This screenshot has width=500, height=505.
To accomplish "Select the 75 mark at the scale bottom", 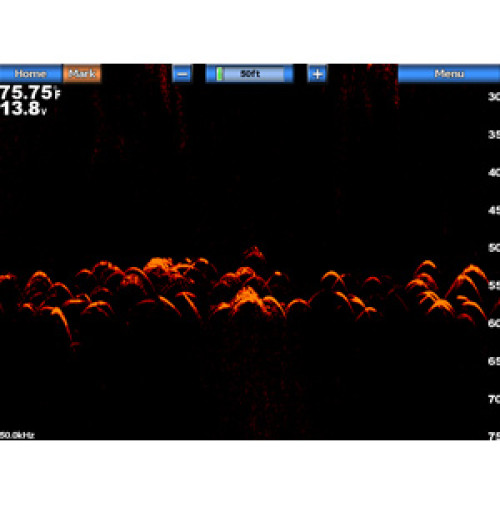I will tap(494, 436).
